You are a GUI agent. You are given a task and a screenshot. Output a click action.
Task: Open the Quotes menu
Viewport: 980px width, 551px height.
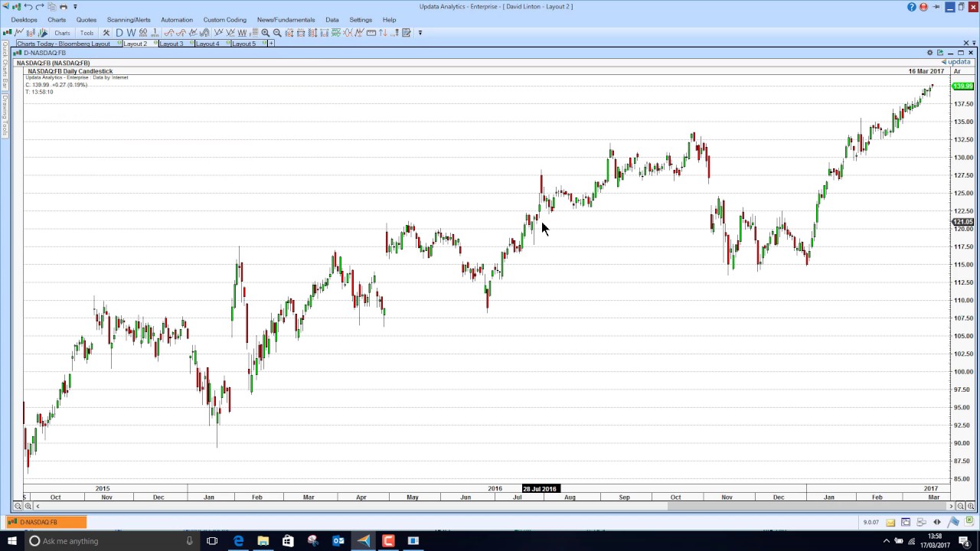[87, 20]
